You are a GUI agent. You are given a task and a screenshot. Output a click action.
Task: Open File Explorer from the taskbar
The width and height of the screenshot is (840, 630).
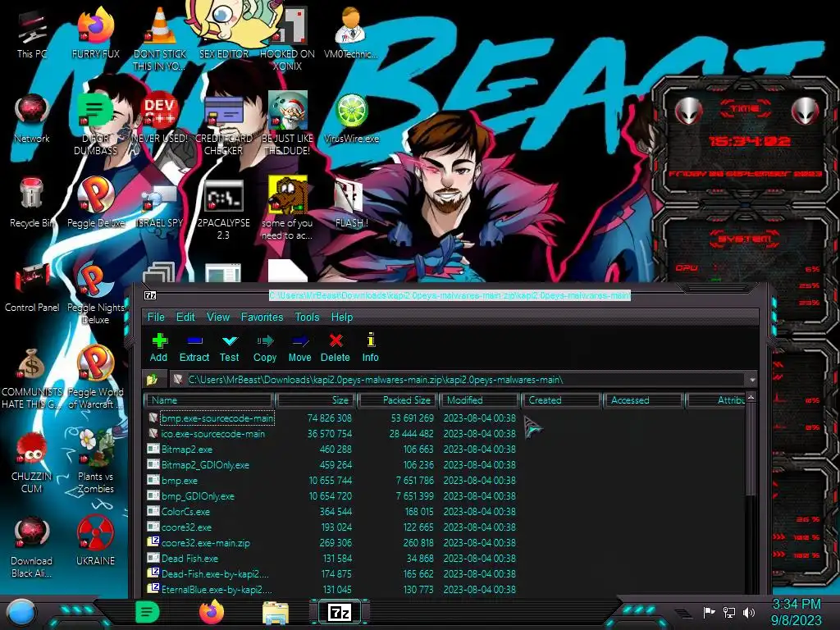click(276, 612)
